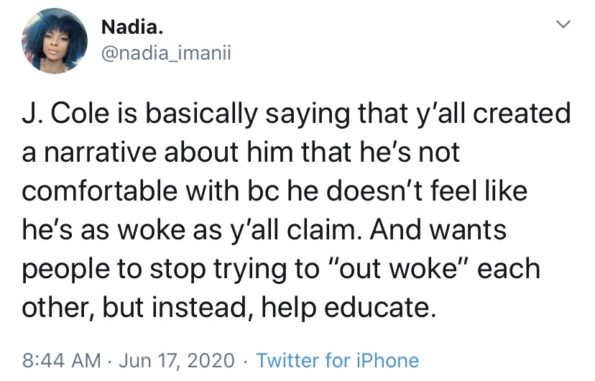The height and width of the screenshot is (381, 595).
Task: Click the word narrative in the tweet
Action: point(100,153)
